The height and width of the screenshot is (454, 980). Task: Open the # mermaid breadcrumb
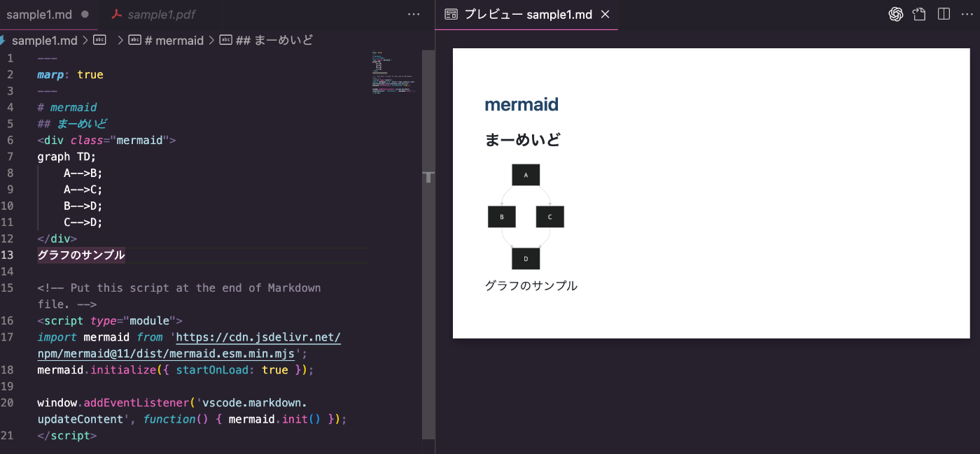(167, 41)
